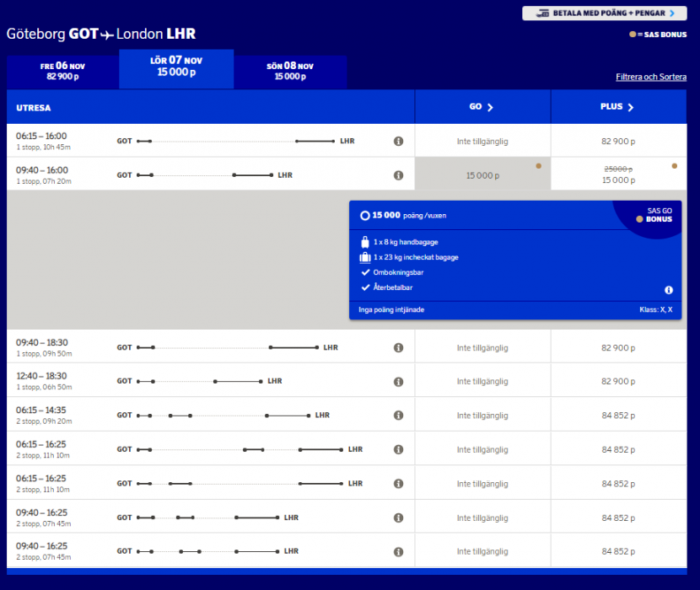Select the 15 000 p Go fare cell
700x590 pixels.
(x=482, y=175)
